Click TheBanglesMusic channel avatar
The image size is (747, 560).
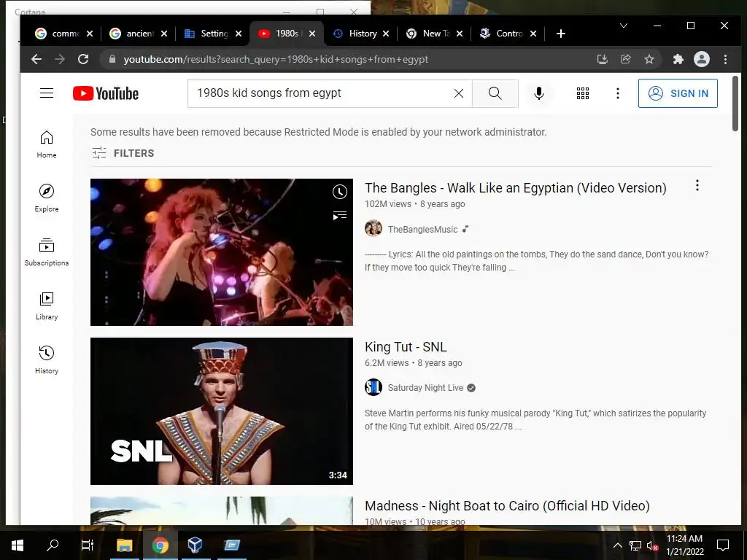[x=373, y=228]
